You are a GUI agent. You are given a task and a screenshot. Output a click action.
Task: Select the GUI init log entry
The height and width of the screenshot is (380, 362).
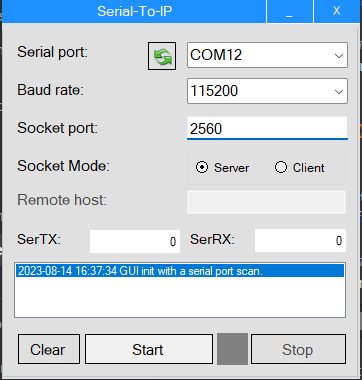pyautogui.click(x=180, y=271)
